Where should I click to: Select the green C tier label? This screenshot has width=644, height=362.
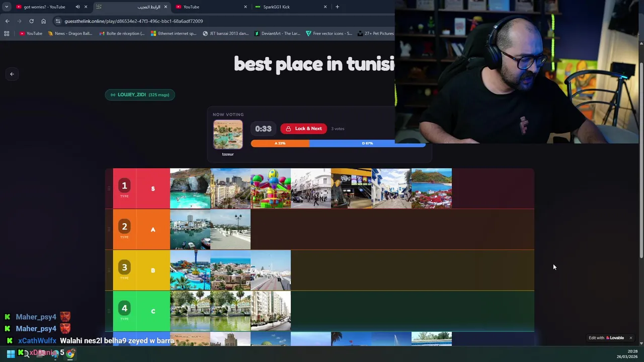(x=153, y=311)
